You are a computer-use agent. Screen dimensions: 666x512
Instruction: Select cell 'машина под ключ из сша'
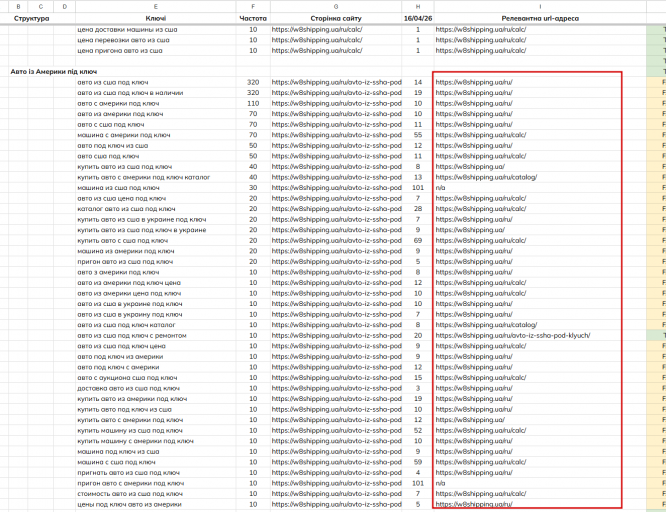[118, 451]
